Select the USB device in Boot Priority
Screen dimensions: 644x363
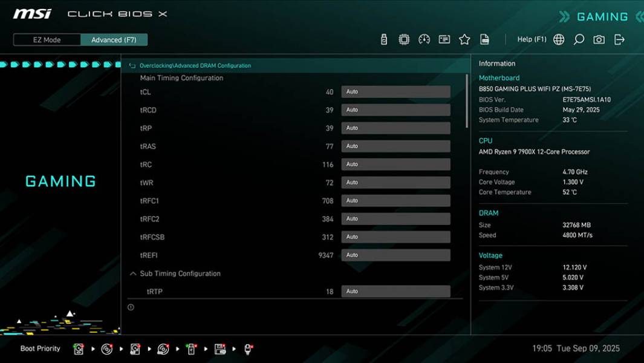pos(191,348)
